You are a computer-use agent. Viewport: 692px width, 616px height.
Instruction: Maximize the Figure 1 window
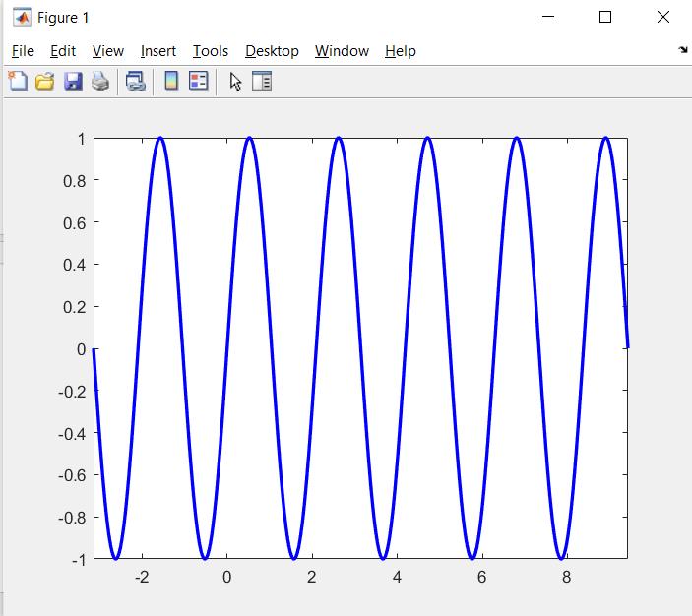pyautogui.click(x=605, y=17)
